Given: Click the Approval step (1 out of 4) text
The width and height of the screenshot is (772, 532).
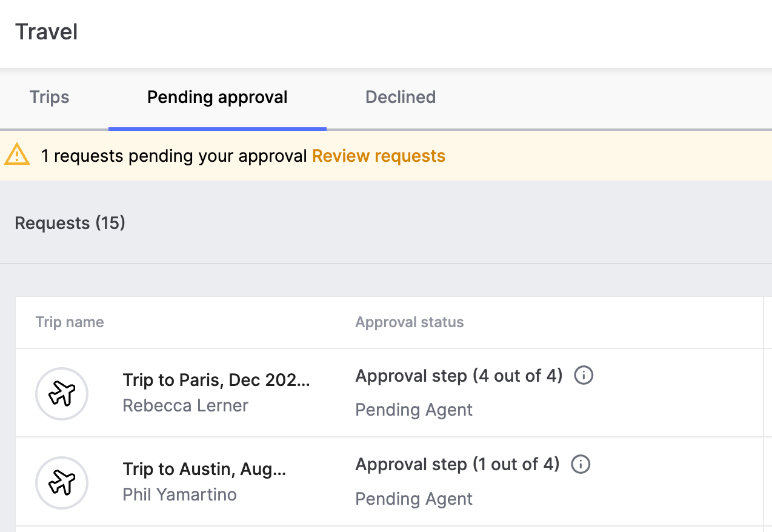Looking at the screenshot, I should [x=457, y=465].
